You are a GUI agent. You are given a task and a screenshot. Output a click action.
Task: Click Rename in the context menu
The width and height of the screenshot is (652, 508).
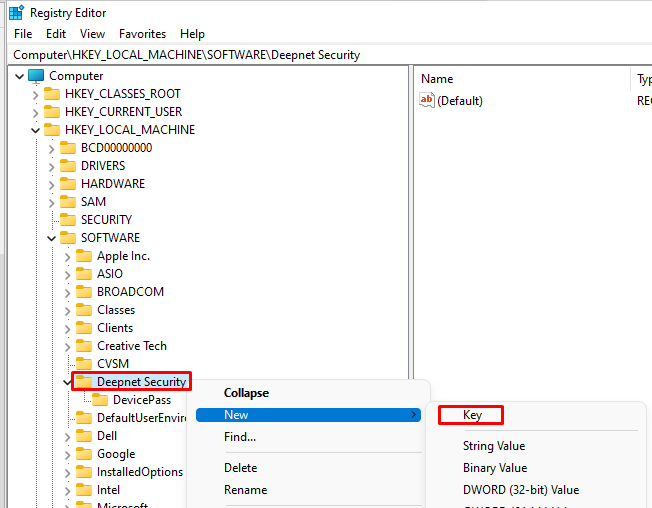245,490
